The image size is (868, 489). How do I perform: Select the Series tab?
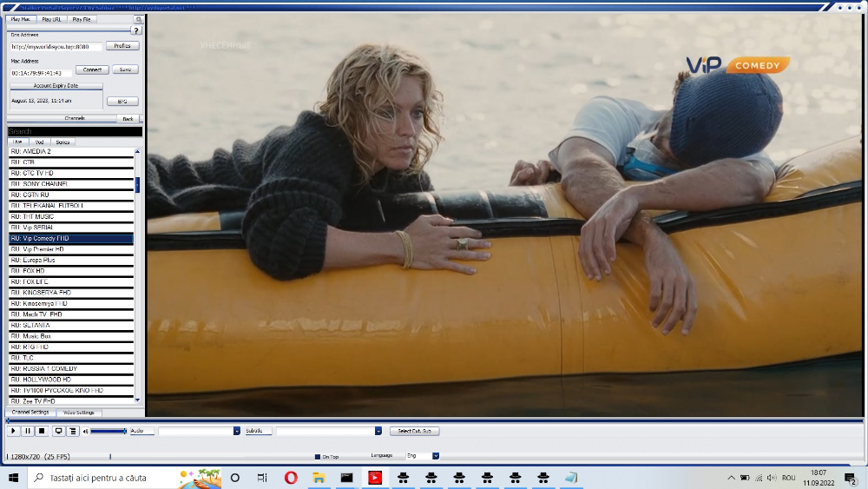coord(62,142)
